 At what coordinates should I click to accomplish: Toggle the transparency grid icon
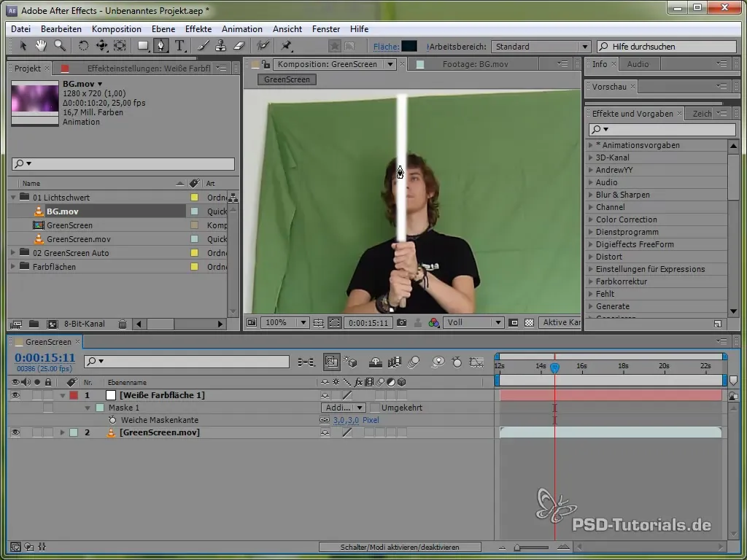tap(529, 322)
